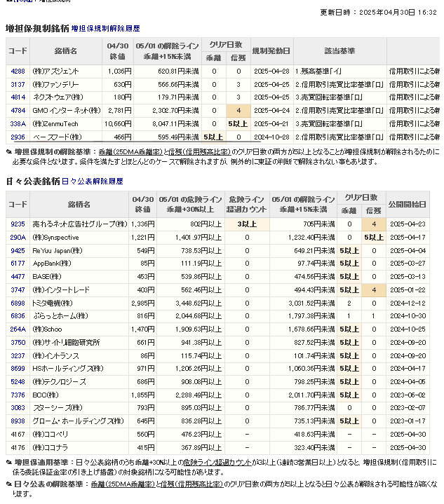
Task: Open stock code 3137 link
Action: 18,85
